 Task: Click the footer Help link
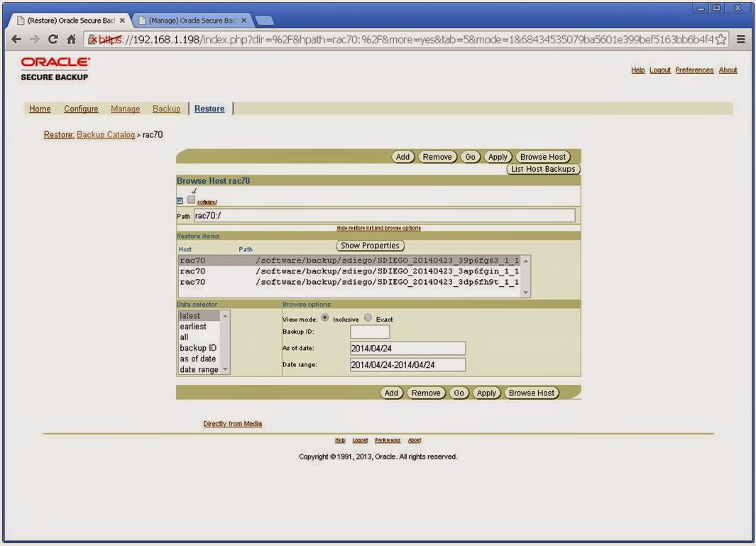(340, 440)
